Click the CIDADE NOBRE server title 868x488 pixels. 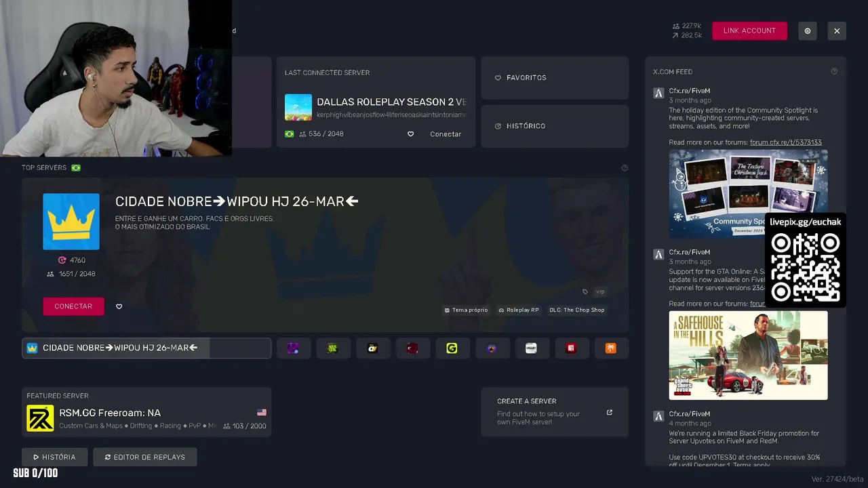click(237, 201)
